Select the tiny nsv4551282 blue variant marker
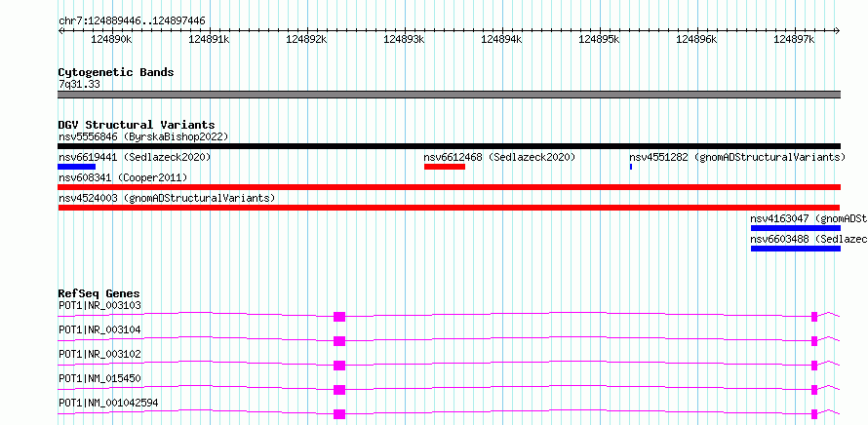The height and width of the screenshot is (425, 868). [x=630, y=167]
